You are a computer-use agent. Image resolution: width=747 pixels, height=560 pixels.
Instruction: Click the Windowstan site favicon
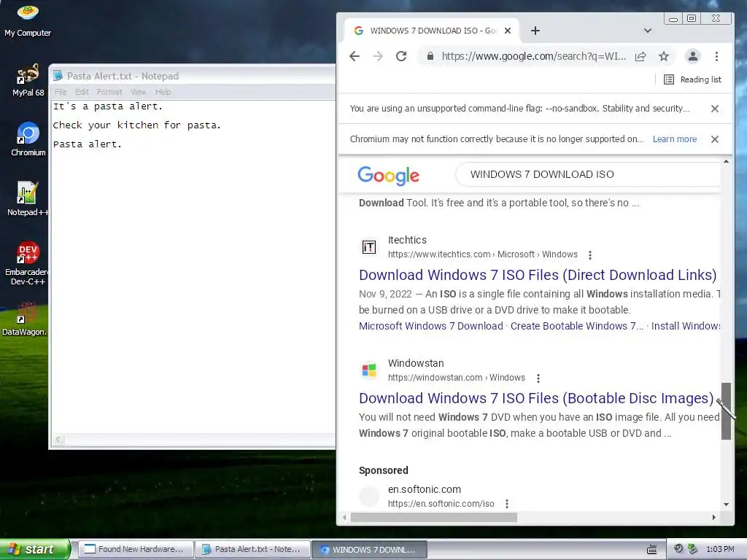click(x=368, y=370)
